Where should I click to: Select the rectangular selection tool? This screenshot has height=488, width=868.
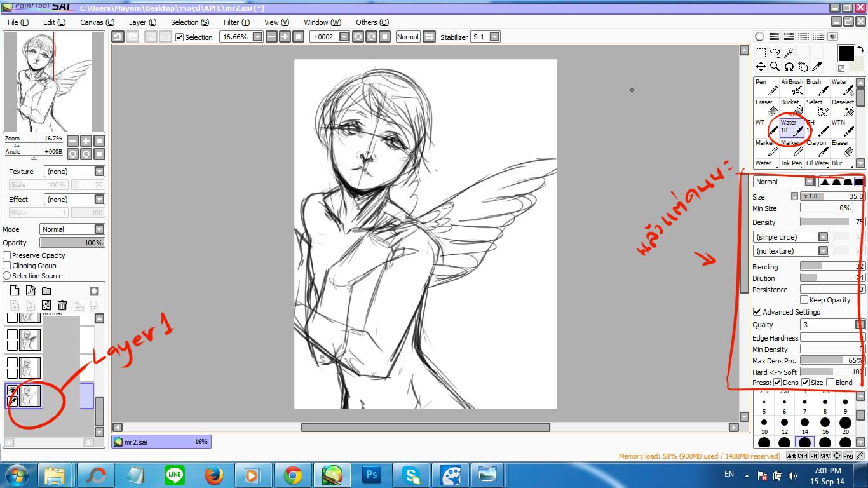[761, 53]
